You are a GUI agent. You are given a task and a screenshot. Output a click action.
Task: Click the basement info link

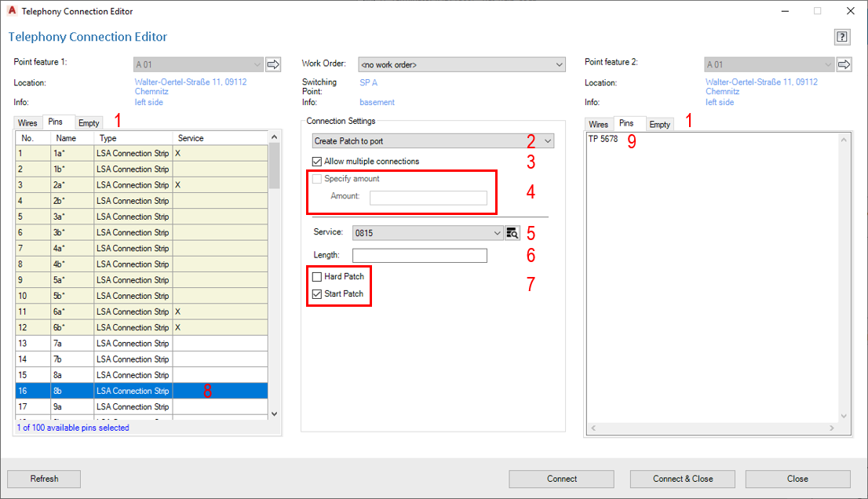point(377,102)
